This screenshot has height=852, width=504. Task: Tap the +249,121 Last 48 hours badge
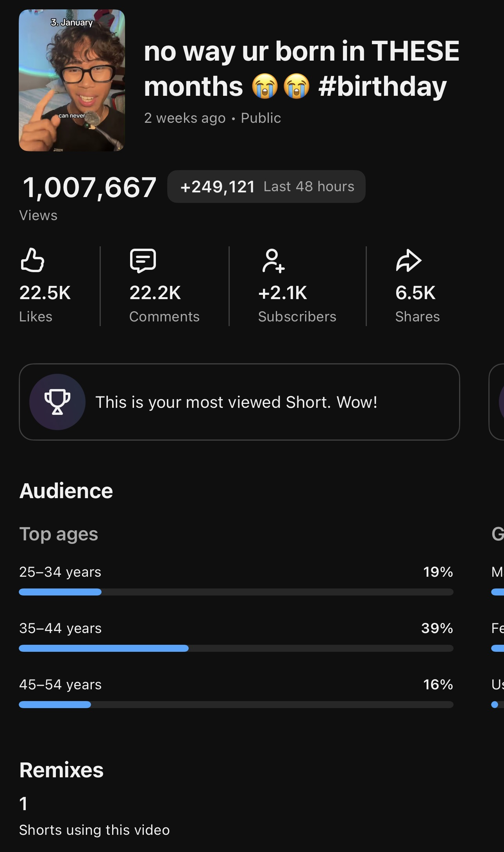tap(266, 187)
